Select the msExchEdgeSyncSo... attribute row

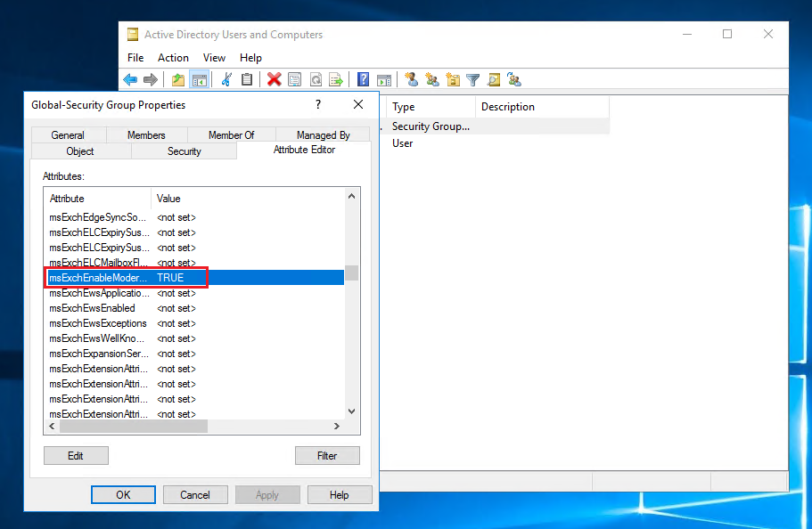194,217
